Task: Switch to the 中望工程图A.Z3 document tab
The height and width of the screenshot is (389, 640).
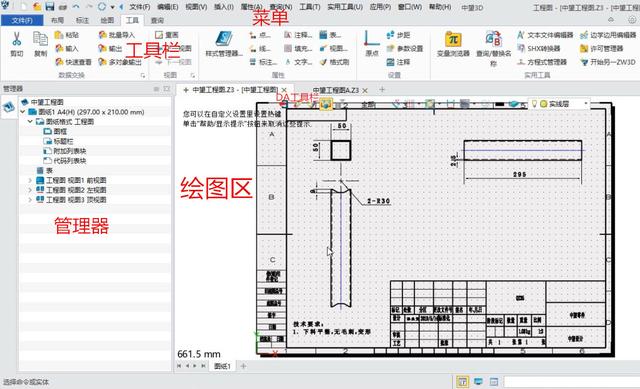Action: [x=336, y=90]
